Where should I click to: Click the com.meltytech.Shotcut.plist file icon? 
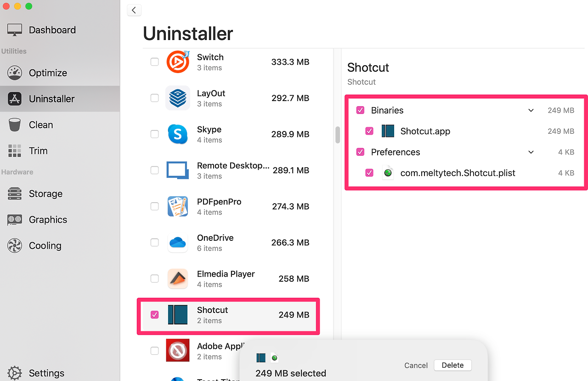coord(388,173)
